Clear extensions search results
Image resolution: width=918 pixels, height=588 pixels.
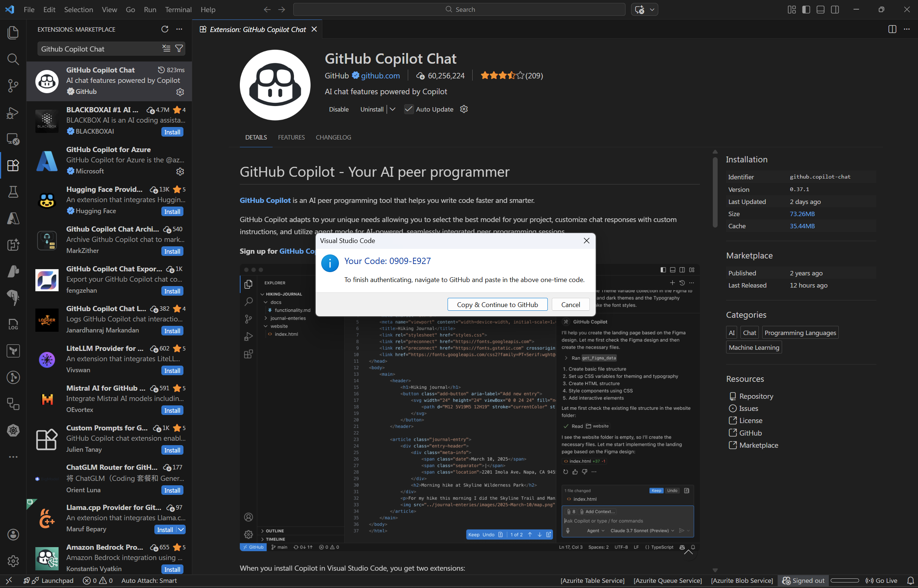point(166,49)
